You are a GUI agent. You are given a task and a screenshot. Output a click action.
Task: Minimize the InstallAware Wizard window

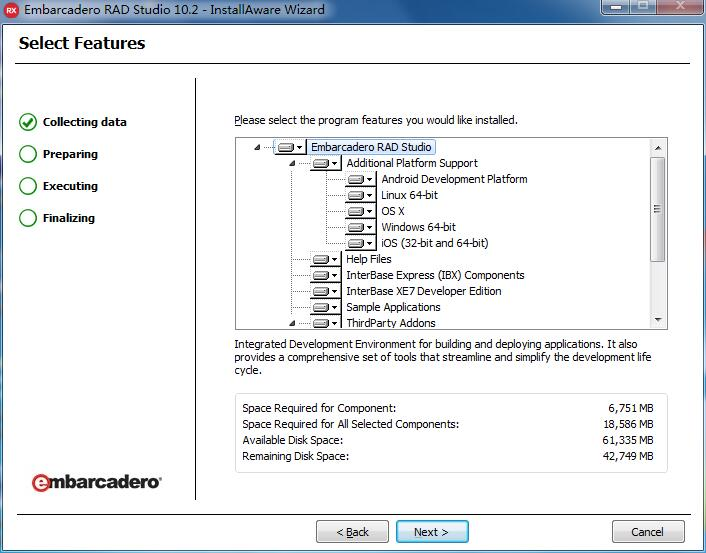[616, 7]
